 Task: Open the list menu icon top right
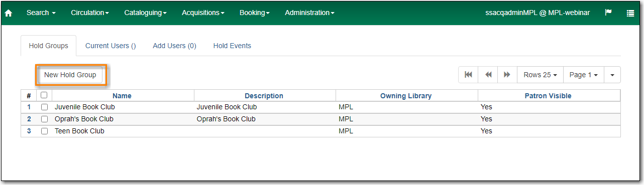[x=630, y=13]
